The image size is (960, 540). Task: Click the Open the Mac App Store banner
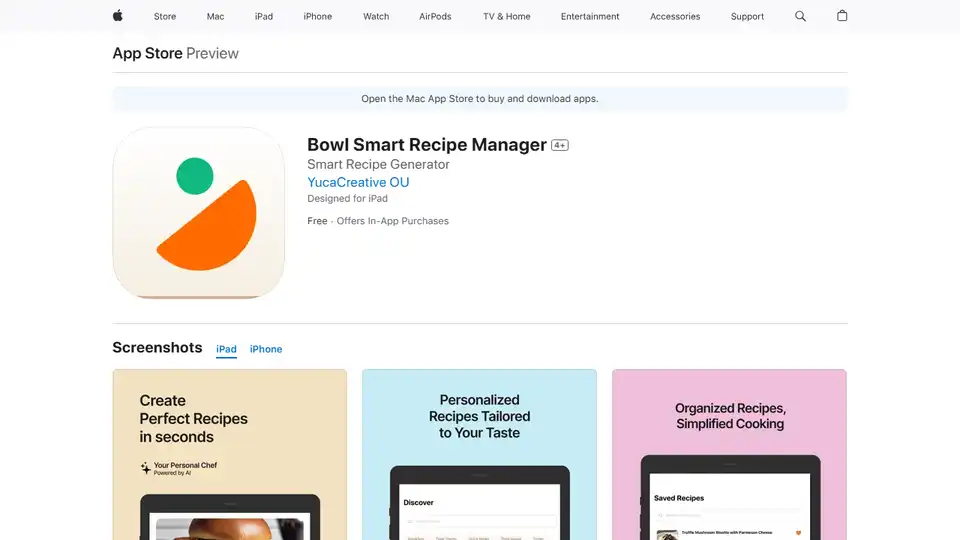point(480,99)
